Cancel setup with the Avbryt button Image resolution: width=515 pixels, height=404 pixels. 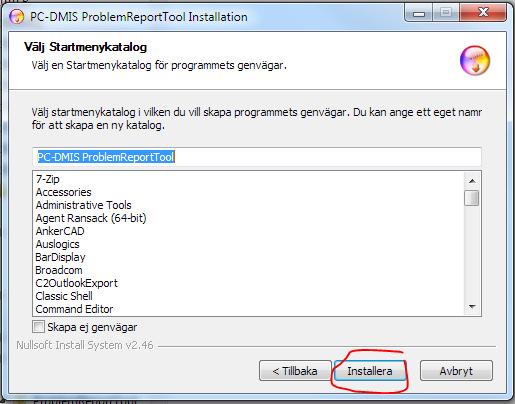456,371
